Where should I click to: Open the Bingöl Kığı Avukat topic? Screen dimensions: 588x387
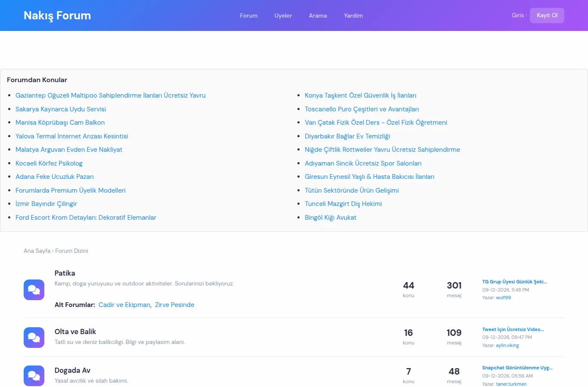331,218
